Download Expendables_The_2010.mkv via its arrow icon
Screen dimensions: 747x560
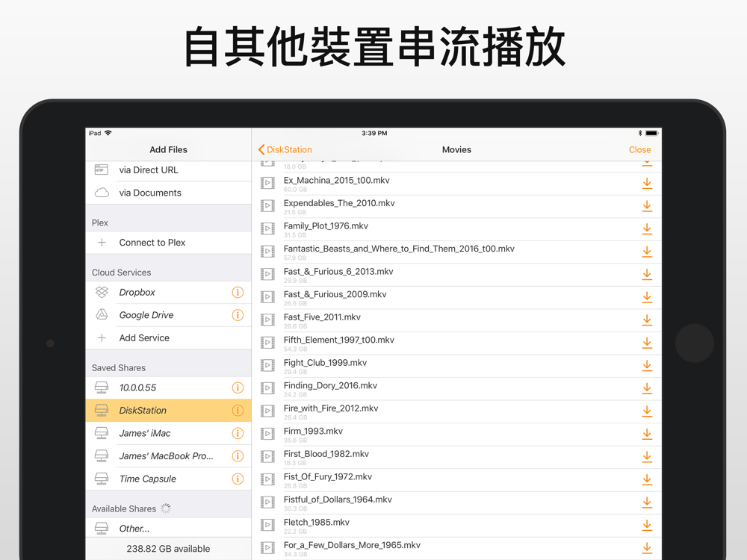(647, 206)
